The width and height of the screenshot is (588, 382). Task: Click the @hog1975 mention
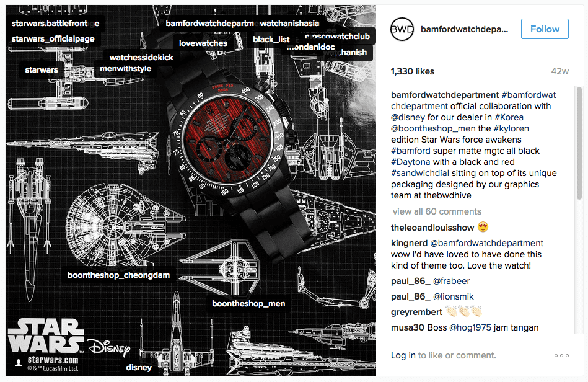[x=470, y=327]
